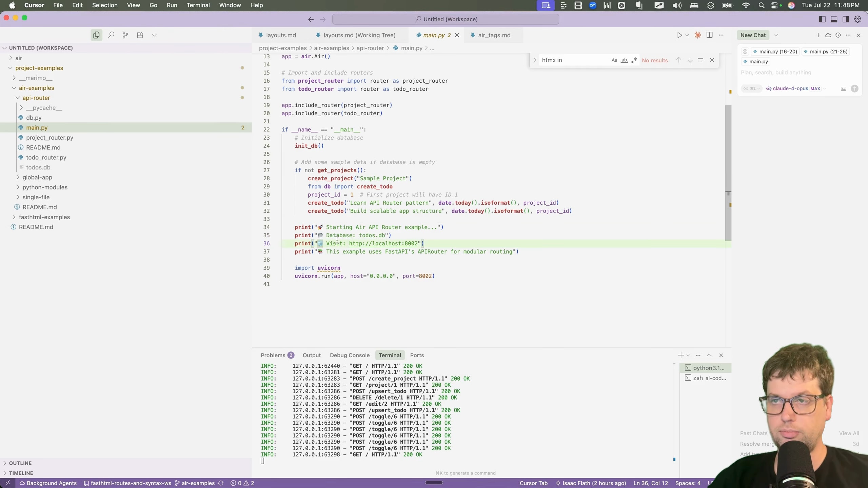Open the Search view icon in sidebar

click(111, 35)
